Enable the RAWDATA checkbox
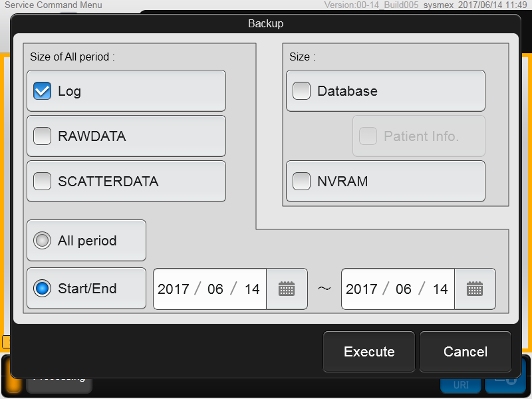This screenshot has height=399, width=532. click(43, 136)
